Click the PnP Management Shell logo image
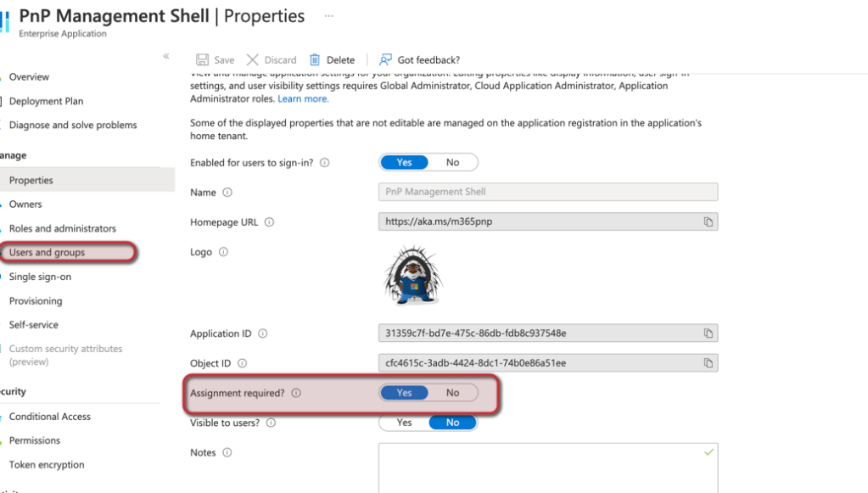Image resolution: width=868 pixels, height=493 pixels. coord(413,277)
